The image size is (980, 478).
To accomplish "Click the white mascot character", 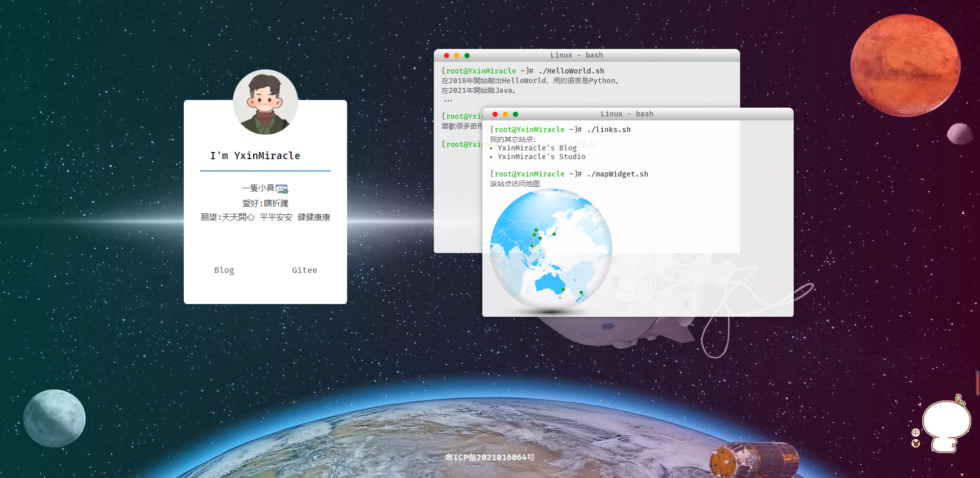I will 947,424.
